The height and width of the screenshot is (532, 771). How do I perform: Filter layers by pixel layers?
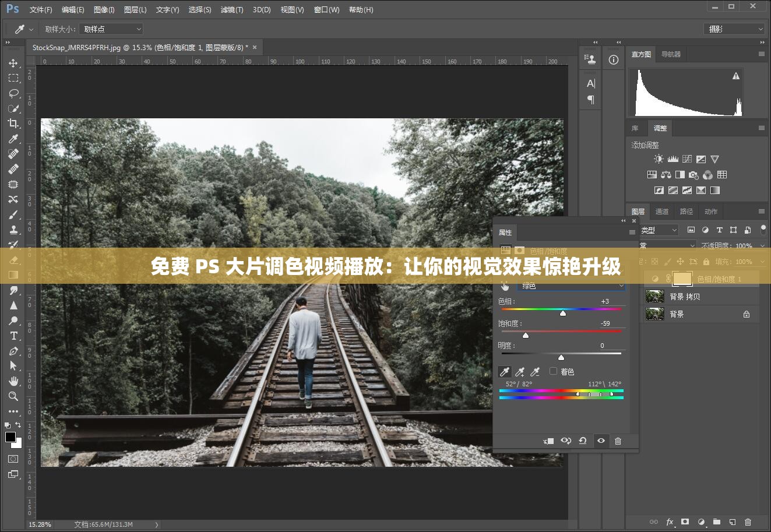click(691, 230)
